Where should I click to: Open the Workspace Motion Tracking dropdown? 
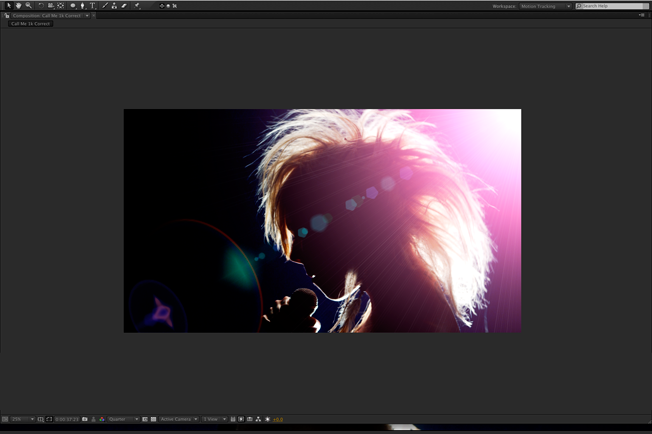[546, 6]
